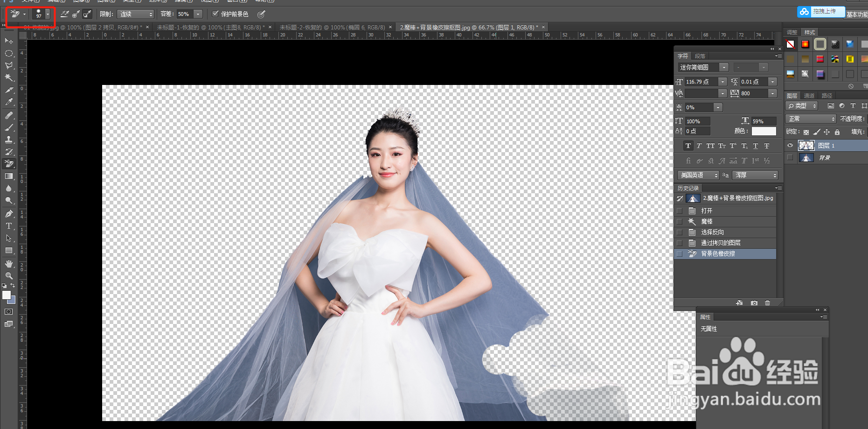Select the Brush tool

(x=9, y=127)
